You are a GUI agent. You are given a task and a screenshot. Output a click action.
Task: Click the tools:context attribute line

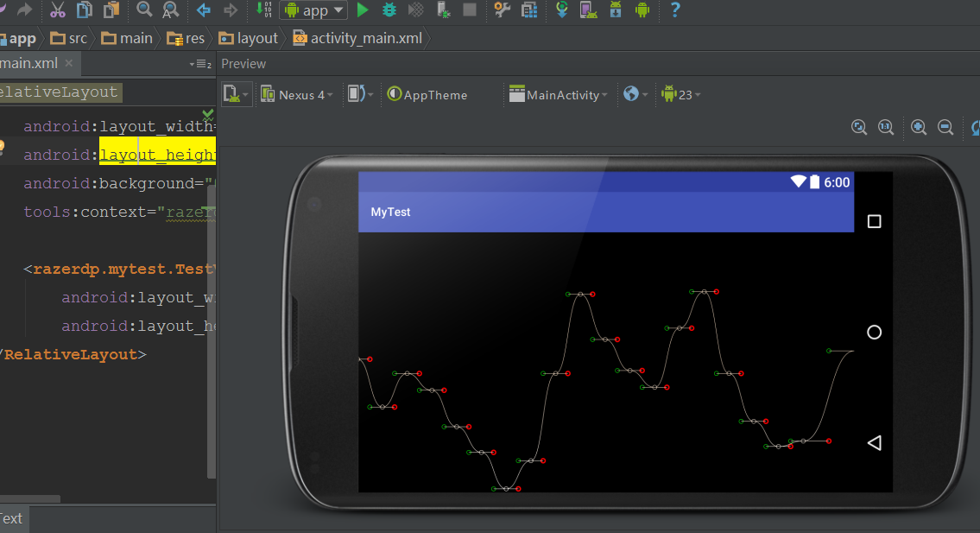pos(119,212)
